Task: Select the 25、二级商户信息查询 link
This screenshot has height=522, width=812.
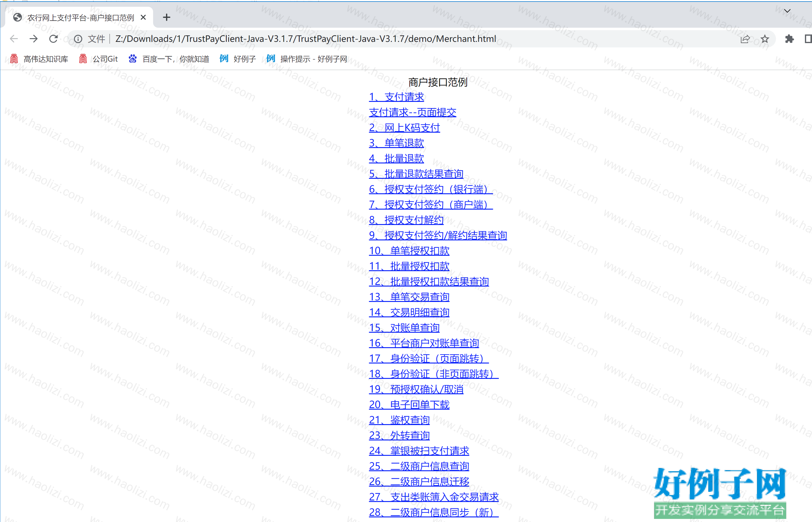Action: (419, 466)
